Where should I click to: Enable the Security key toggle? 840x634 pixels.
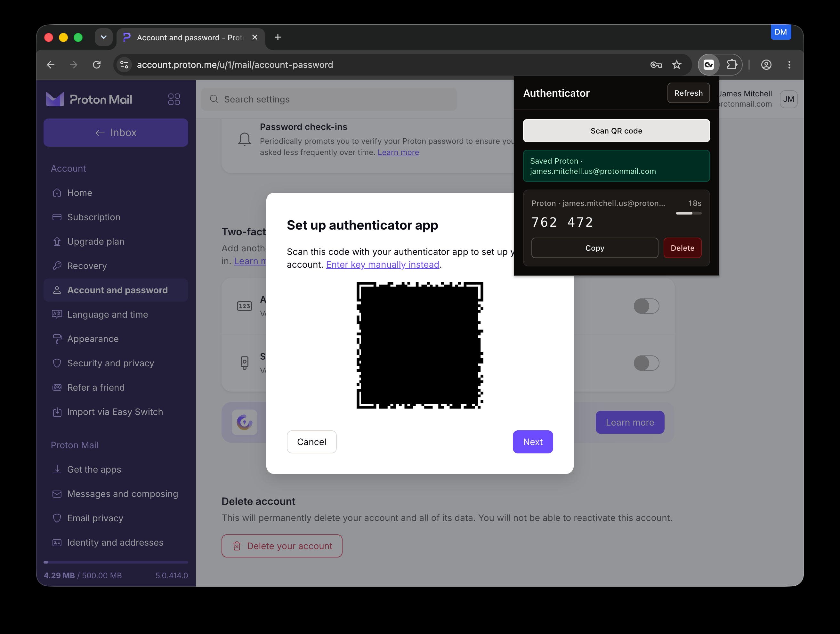tap(646, 363)
